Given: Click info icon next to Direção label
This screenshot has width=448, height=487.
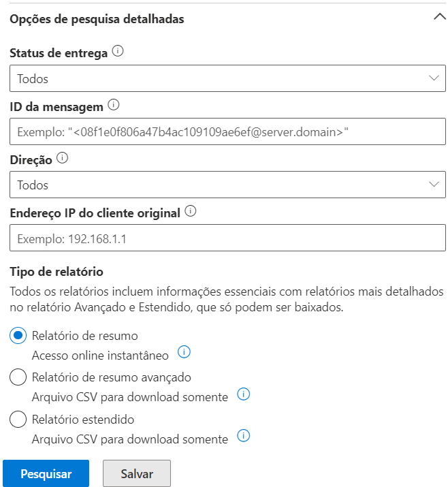Looking at the screenshot, I should [63, 158].
